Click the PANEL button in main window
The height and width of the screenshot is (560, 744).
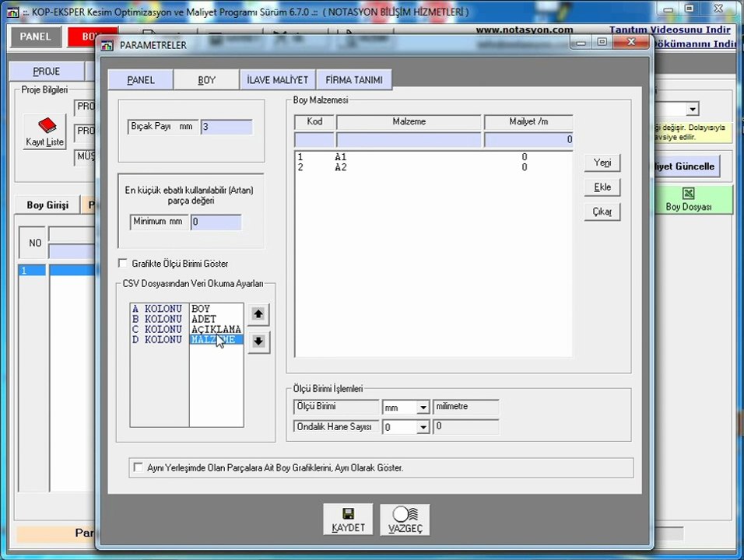(36, 37)
